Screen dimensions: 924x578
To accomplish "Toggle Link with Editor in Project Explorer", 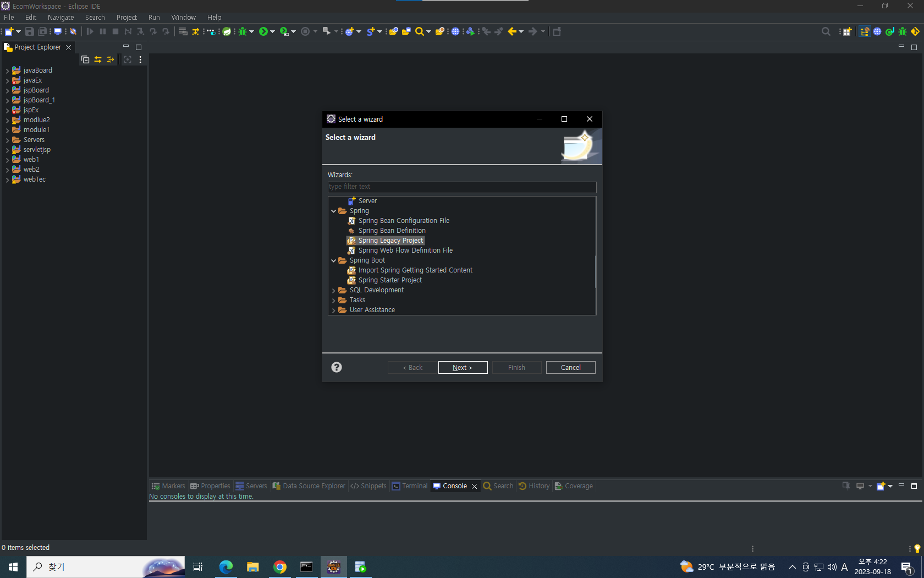I will pos(98,59).
